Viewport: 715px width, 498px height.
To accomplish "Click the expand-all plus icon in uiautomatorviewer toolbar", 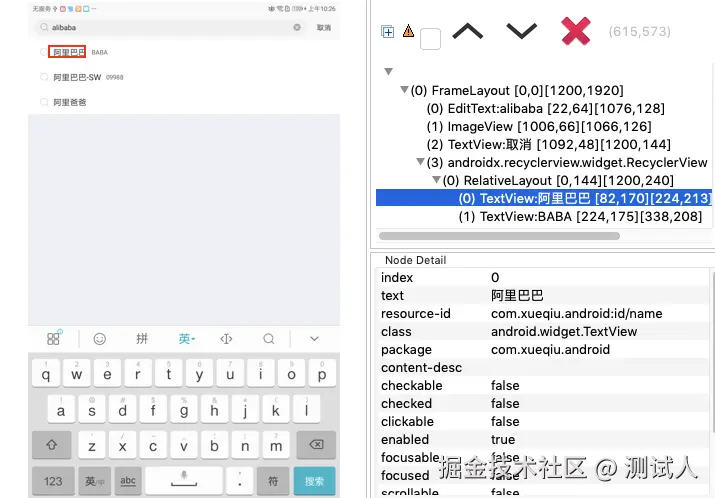I will [387, 31].
